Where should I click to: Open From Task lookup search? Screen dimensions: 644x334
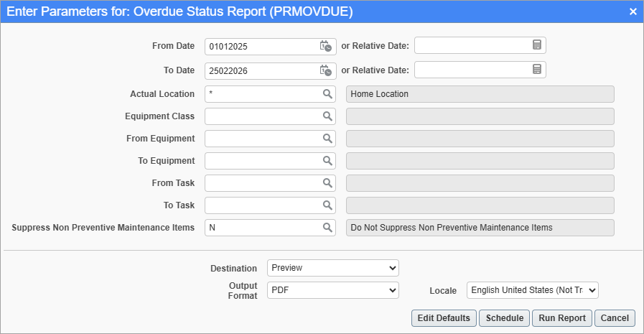click(x=327, y=183)
